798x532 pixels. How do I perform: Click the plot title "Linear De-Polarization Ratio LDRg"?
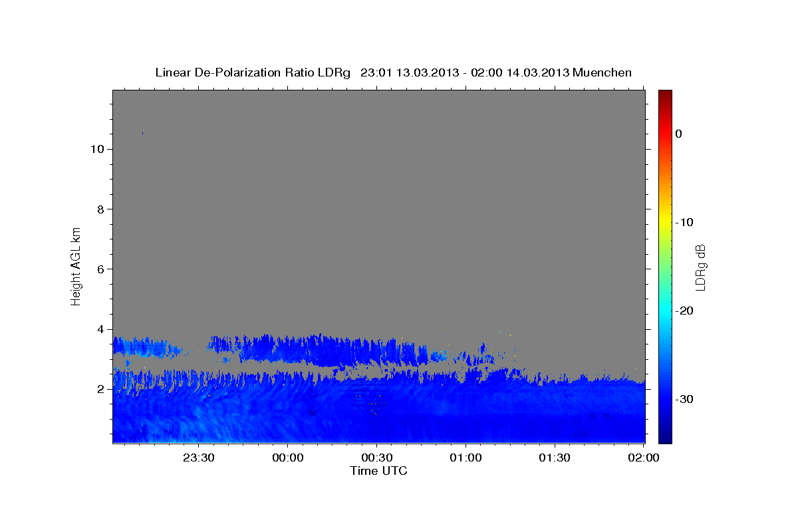tap(252, 72)
